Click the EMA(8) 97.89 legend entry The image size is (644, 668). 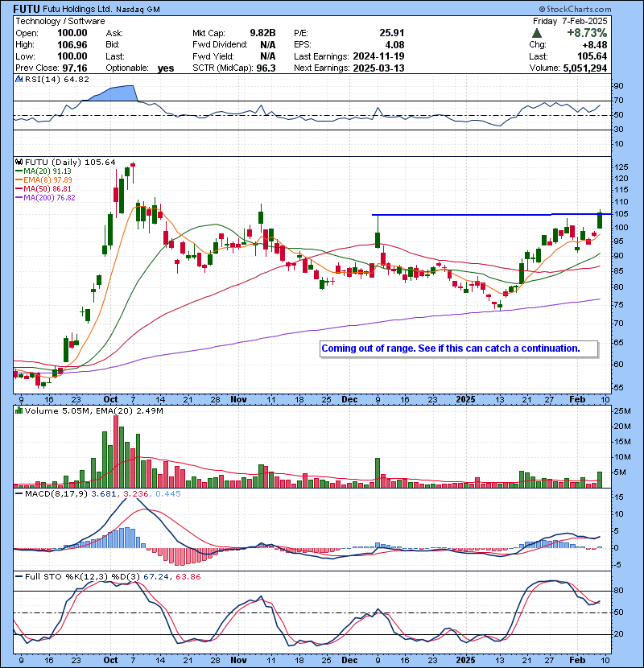click(x=44, y=180)
